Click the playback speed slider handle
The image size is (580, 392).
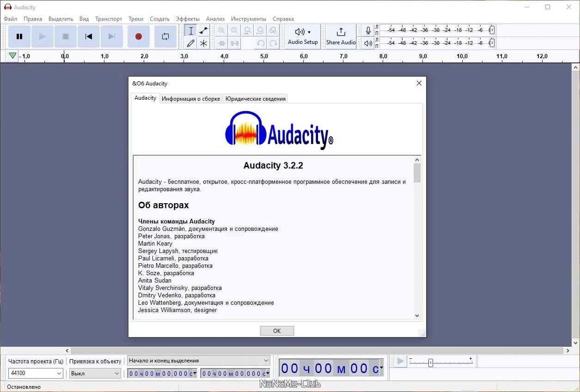[431, 363]
